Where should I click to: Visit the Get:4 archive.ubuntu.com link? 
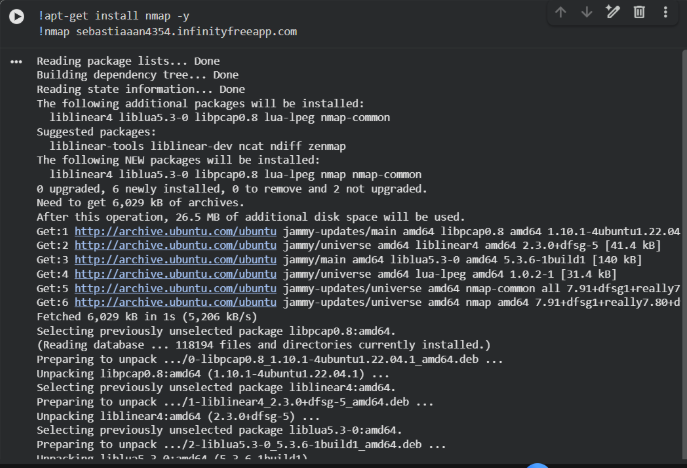(x=176, y=274)
